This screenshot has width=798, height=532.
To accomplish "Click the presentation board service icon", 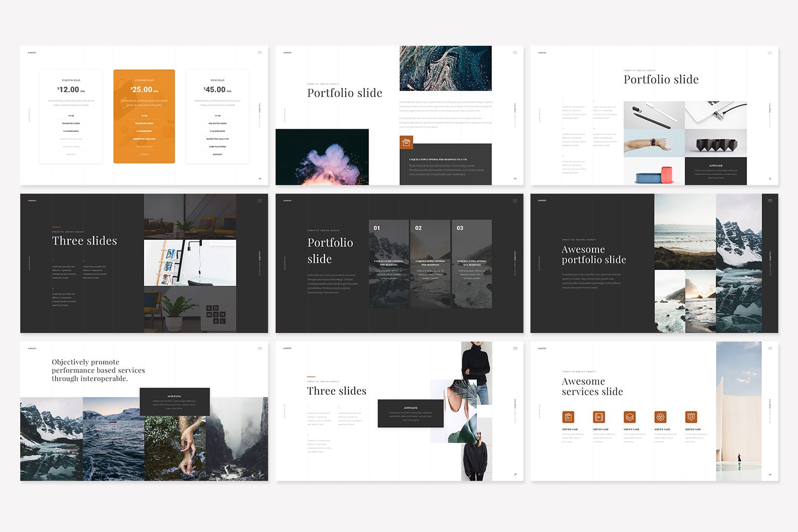I will [691, 417].
